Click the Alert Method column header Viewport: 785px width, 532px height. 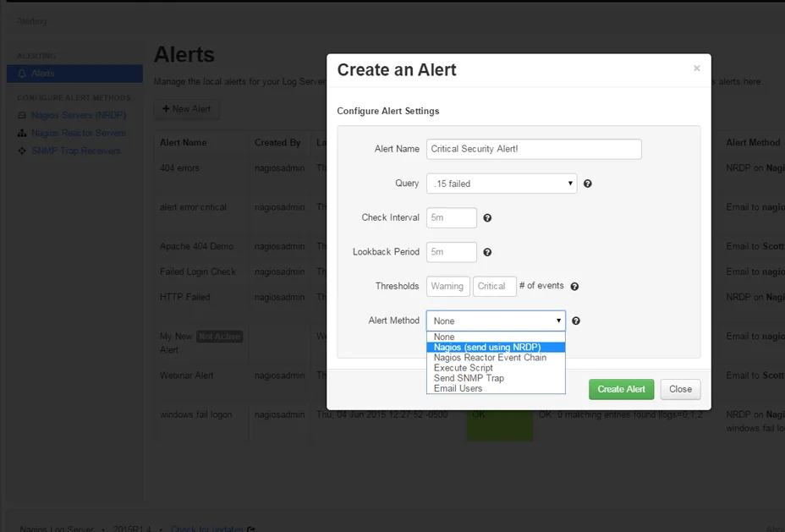(753, 143)
